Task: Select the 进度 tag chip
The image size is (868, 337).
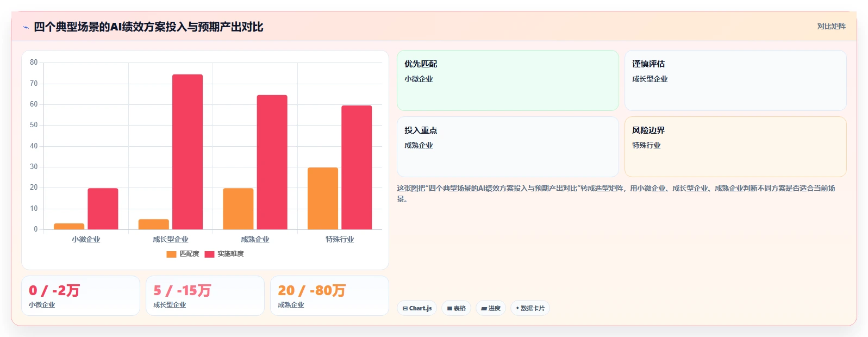Action: [491, 308]
